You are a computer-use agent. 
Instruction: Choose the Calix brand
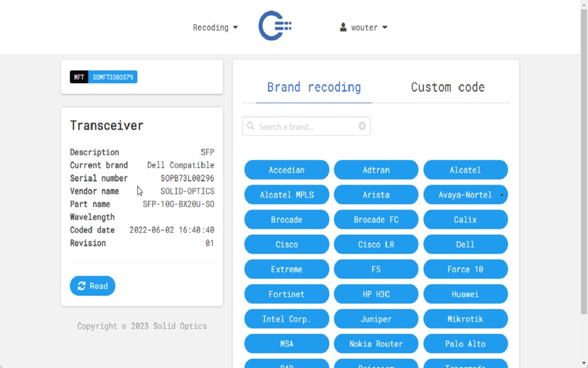(x=465, y=219)
